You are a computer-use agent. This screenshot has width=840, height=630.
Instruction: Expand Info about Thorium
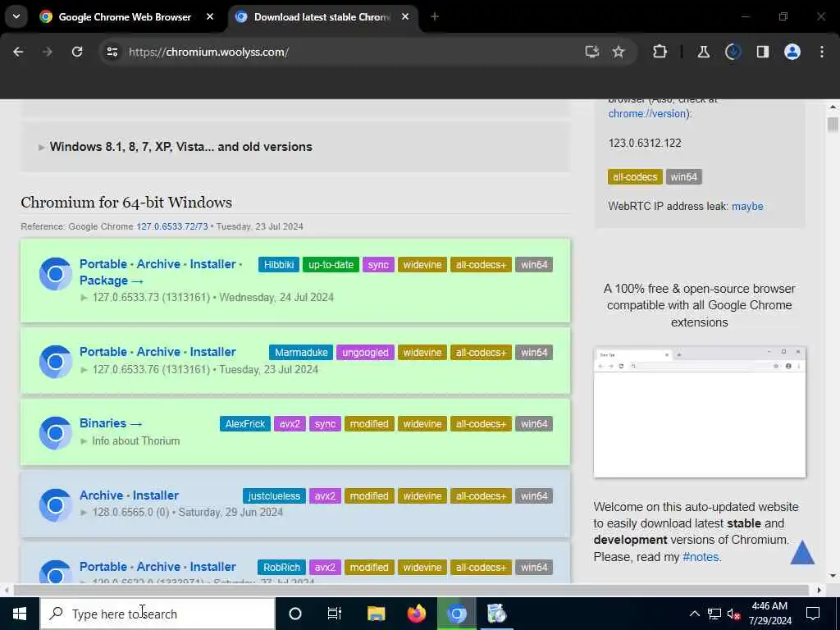[x=130, y=441]
